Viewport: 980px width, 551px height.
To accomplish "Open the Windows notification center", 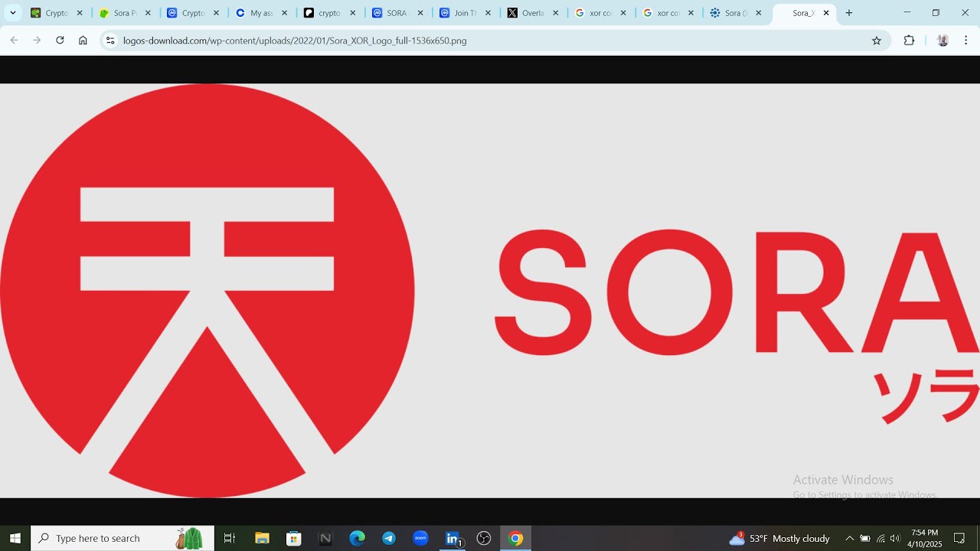I will click(959, 538).
